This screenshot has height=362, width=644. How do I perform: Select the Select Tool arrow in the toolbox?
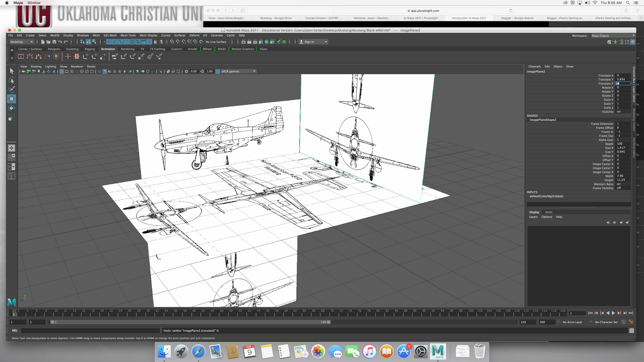coord(12,71)
